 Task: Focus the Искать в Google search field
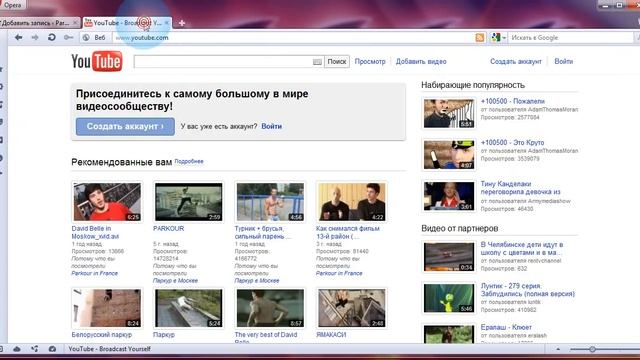point(571,38)
